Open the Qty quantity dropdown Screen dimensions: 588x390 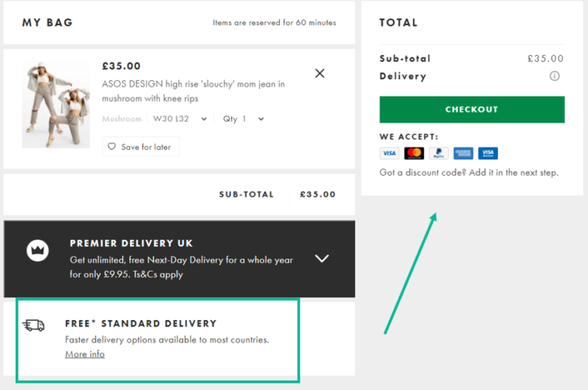(x=244, y=119)
